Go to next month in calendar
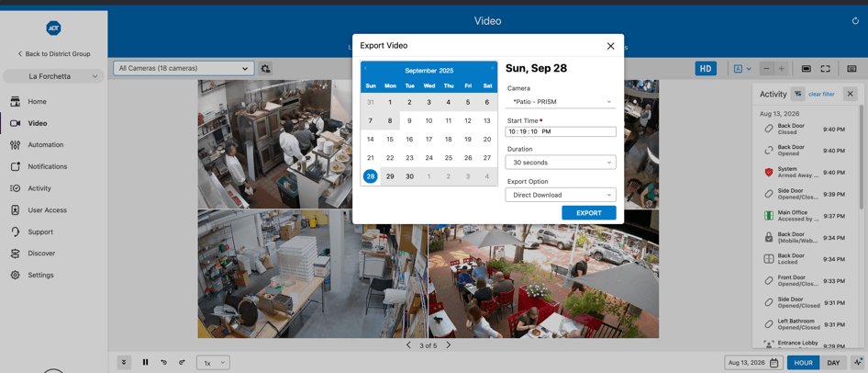The width and height of the screenshot is (868, 373). [x=493, y=68]
